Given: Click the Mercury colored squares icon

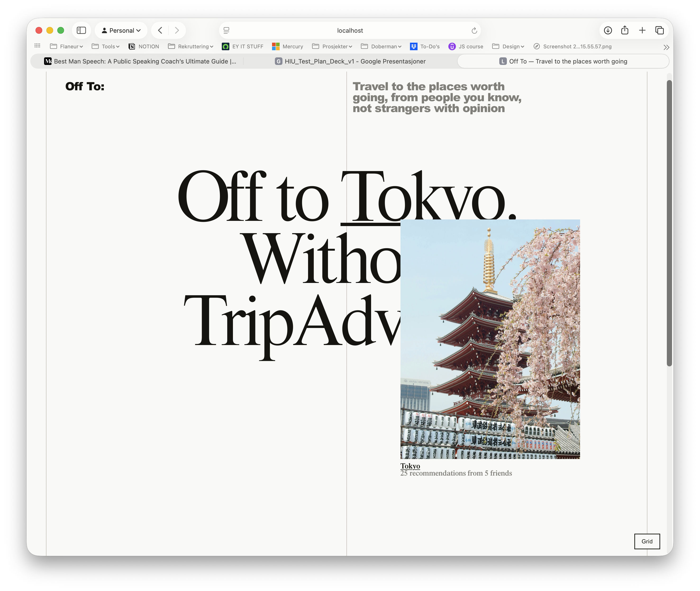Looking at the screenshot, I should pos(276,47).
